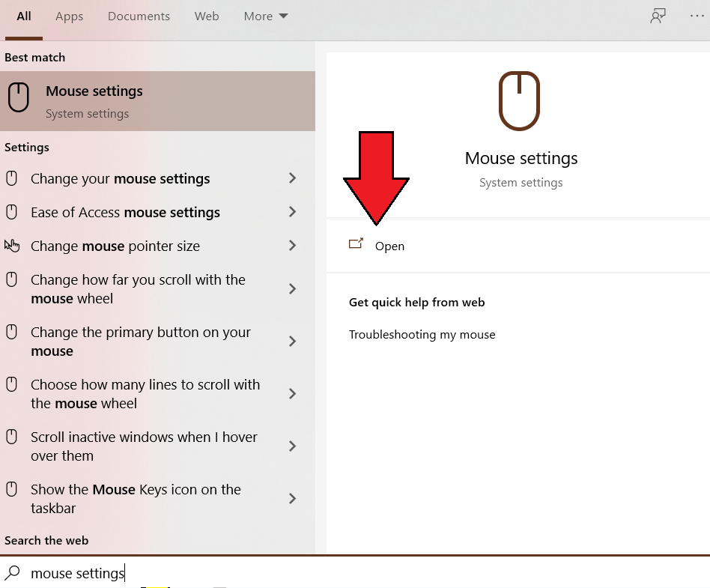Switch to the Web tab
The image size is (710, 588).
click(207, 16)
